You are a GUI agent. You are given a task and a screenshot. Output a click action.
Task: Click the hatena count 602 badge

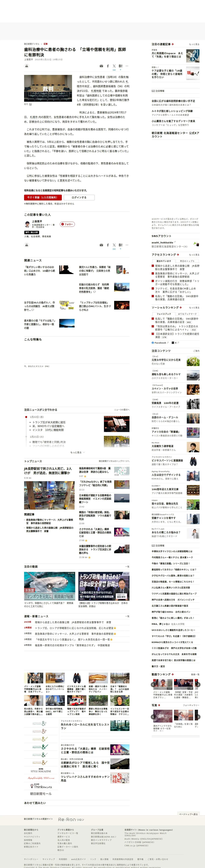click(189, 322)
